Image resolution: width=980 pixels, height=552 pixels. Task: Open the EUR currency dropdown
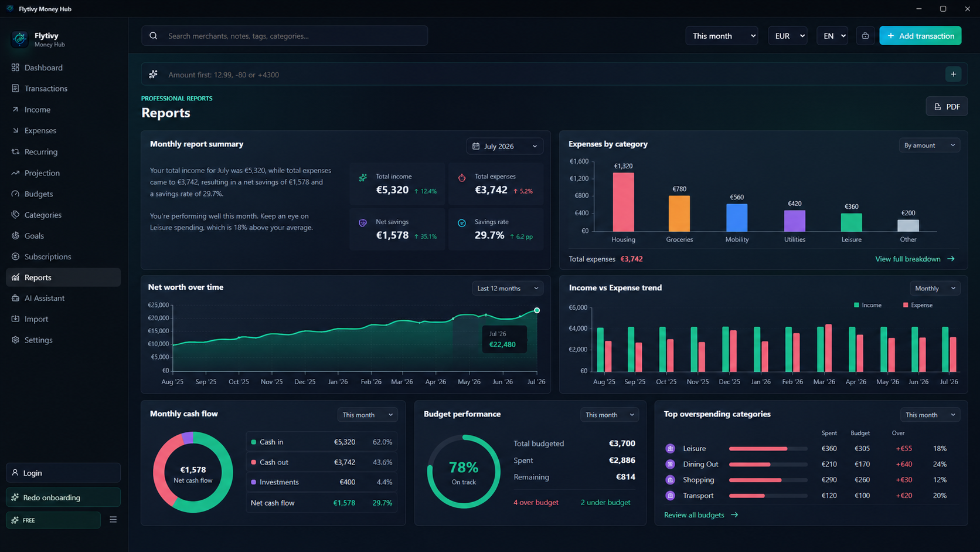(x=788, y=36)
